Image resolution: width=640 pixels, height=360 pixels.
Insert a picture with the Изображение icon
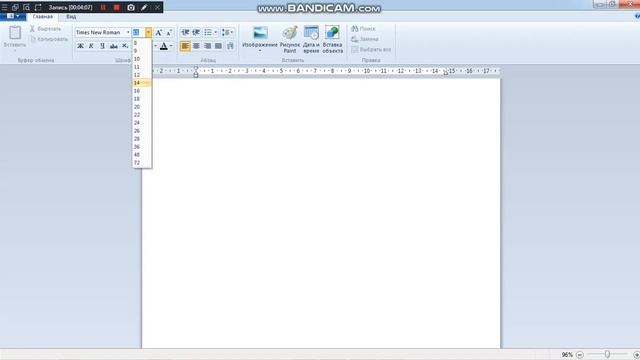point(260,33)
